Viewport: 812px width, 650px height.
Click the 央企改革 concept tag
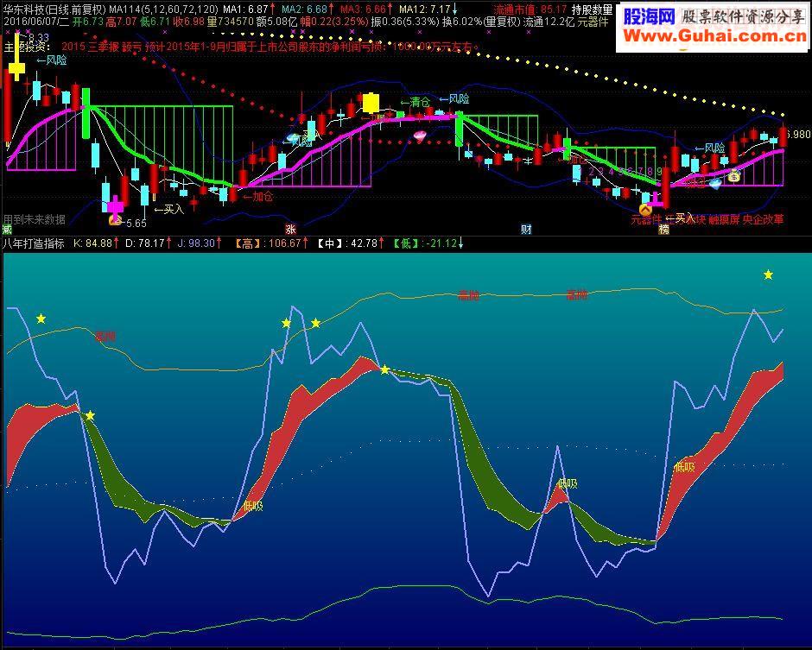[x=764, y=219]
